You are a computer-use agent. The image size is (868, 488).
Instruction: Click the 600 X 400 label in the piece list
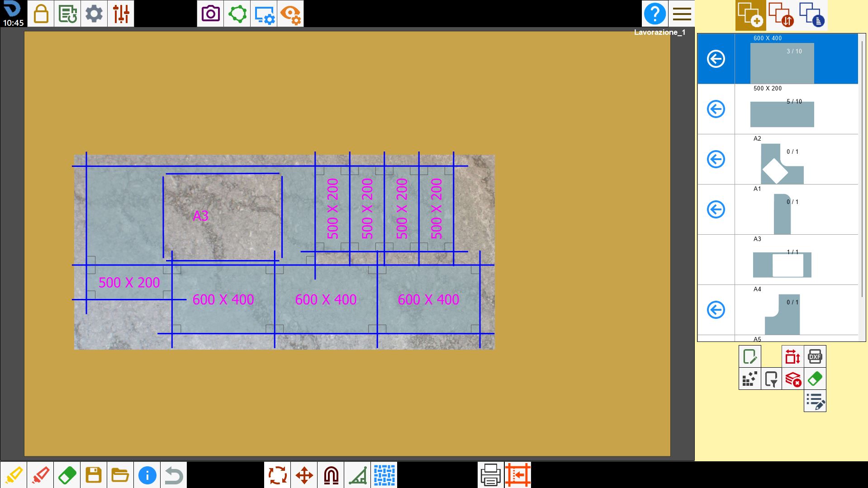[768, 38]
